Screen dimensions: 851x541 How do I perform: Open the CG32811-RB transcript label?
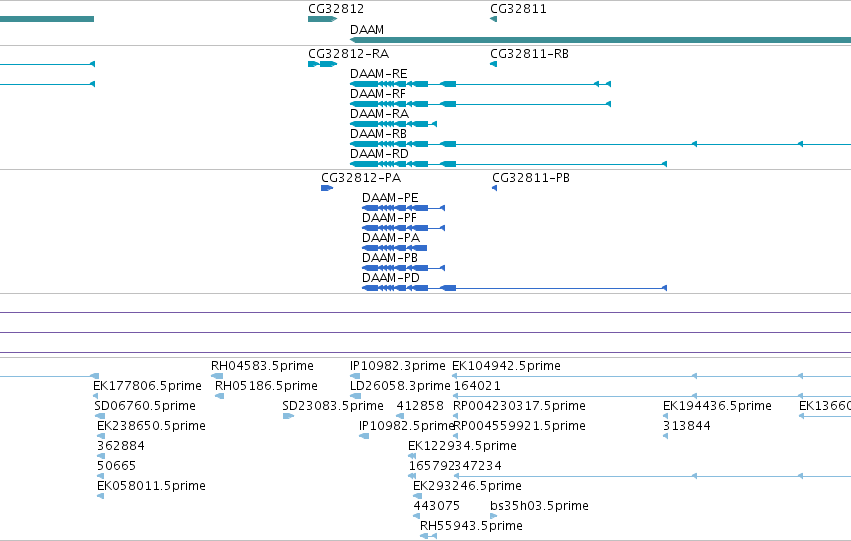(x=529, y=54)
